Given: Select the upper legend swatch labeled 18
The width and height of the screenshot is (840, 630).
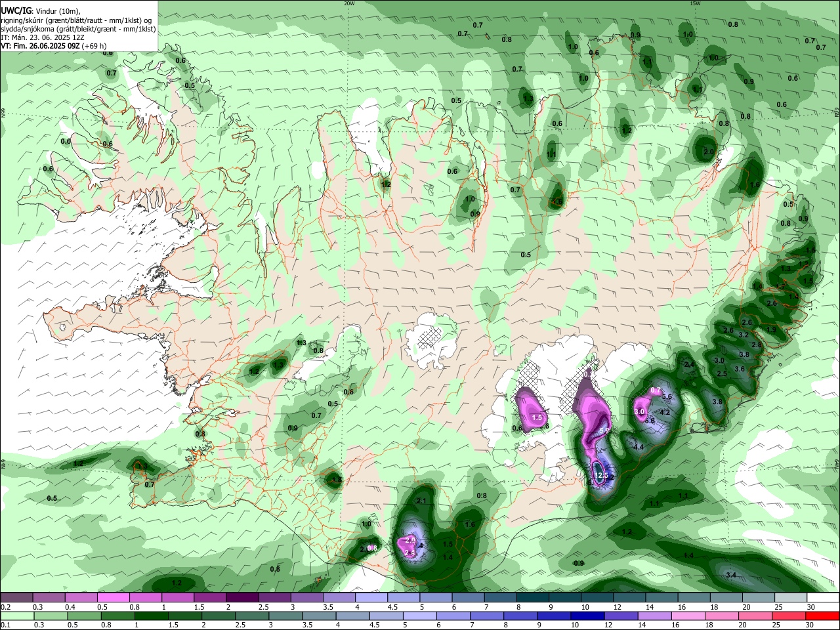Looking at the screenshot, I should tap(726, 598).
